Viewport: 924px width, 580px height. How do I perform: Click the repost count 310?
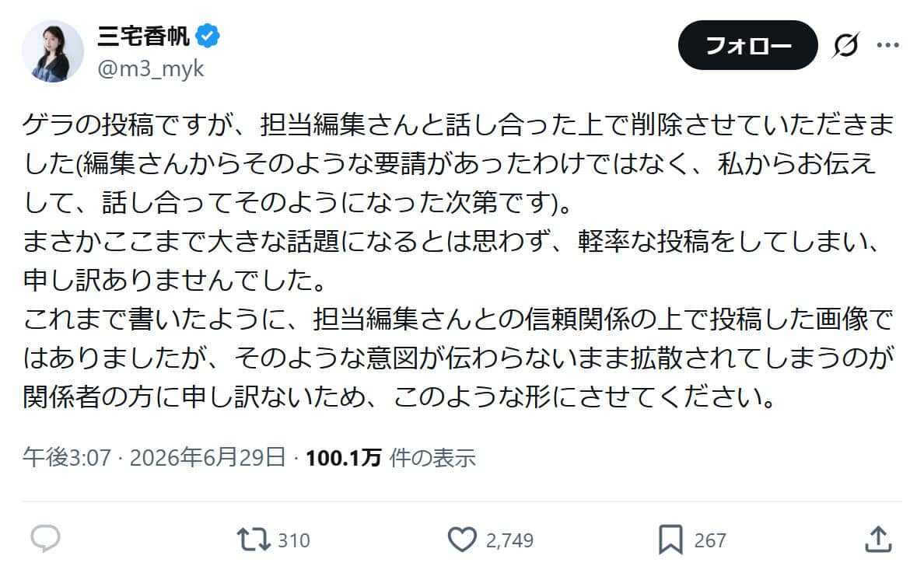tap(293, 540)
